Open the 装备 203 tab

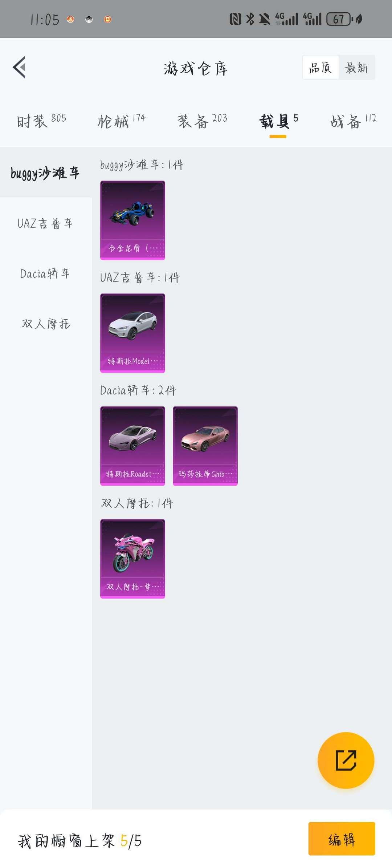click(x=202, y=121)
